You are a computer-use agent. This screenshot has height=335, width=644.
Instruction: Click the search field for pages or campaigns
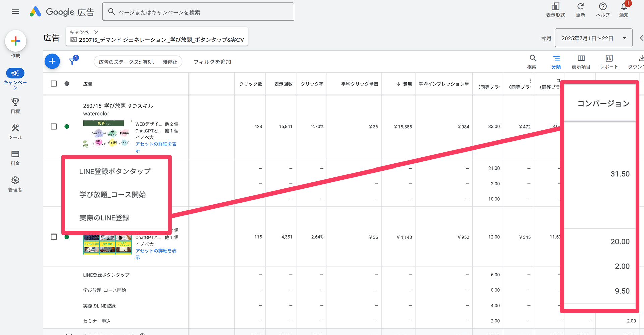tap(201, 12)
